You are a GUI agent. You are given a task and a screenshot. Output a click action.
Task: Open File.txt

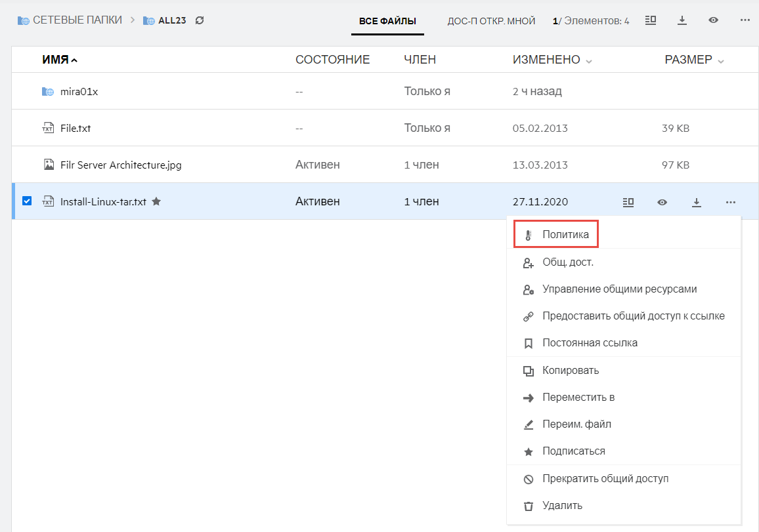click(x=76, y=128)
